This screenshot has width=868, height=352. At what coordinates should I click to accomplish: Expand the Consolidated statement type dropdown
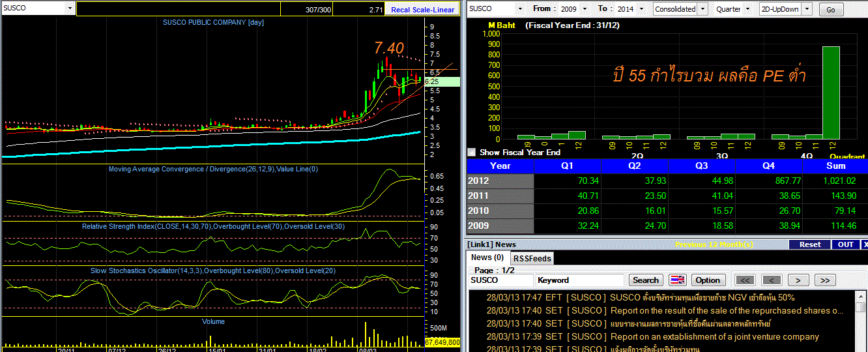[702, 9]
